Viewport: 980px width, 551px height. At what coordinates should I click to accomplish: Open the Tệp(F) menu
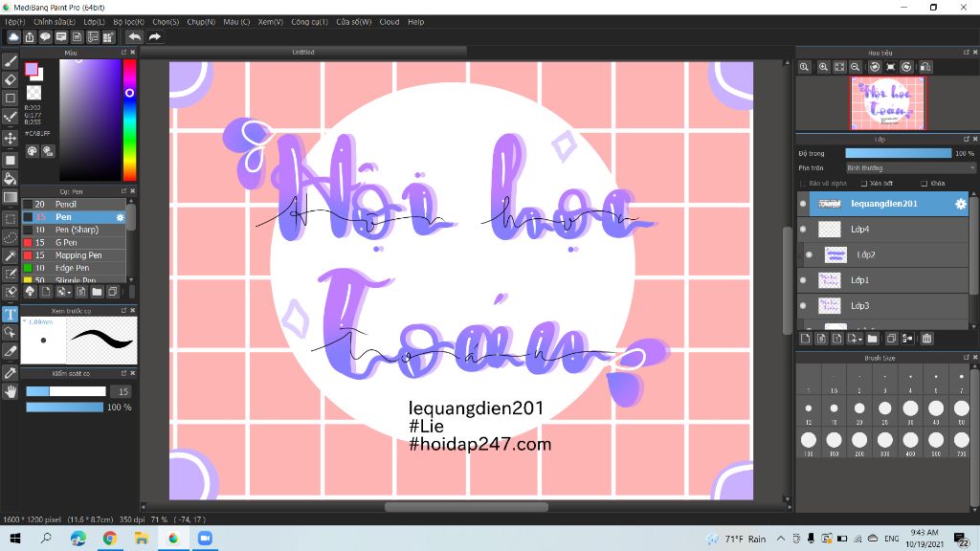pos(15,22)
